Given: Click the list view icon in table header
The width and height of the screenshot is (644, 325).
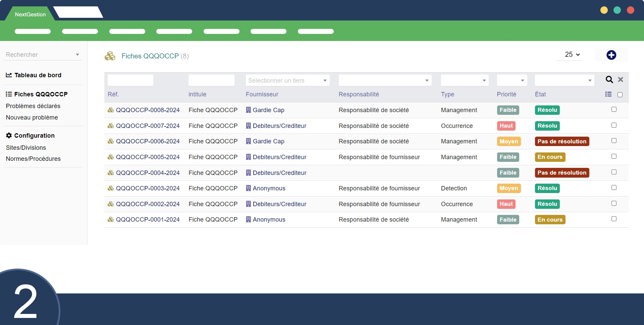Looking at the screenshot, I should [x=608, y=94].
